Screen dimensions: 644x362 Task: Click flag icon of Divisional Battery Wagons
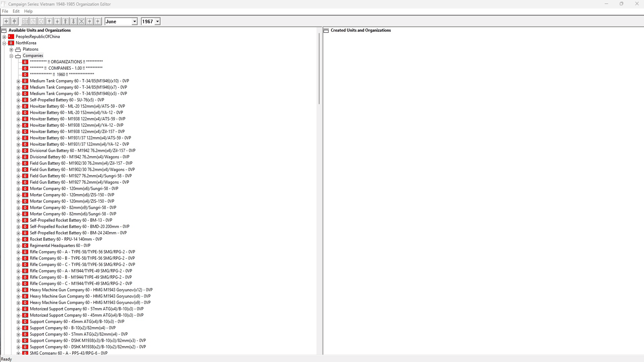25,157
